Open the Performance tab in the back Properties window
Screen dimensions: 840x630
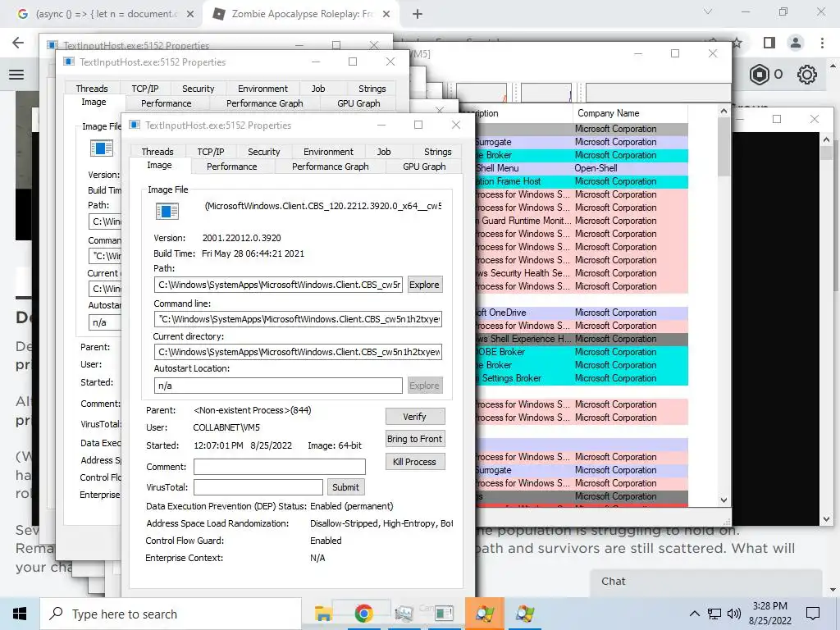[166, 103]
